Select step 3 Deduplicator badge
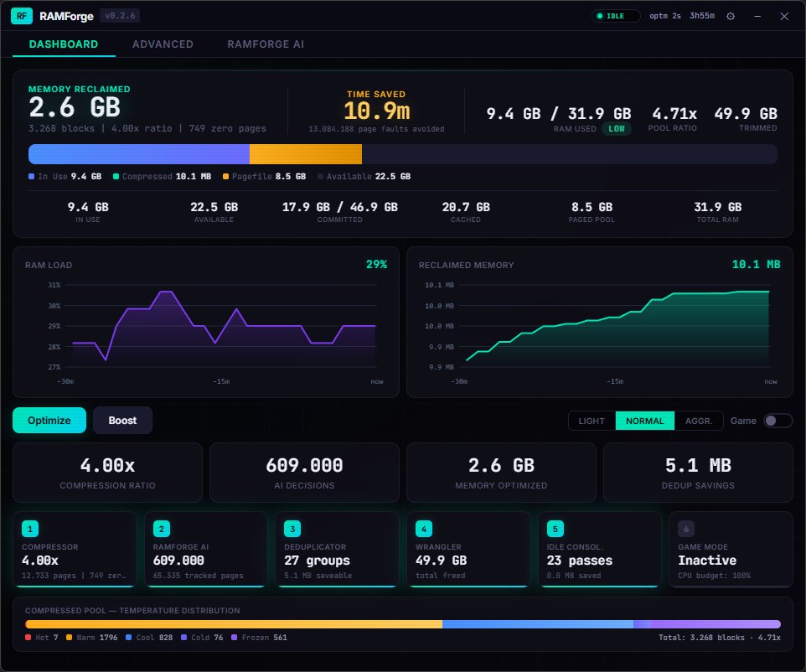The image size is (806, 672). (292, 529)
